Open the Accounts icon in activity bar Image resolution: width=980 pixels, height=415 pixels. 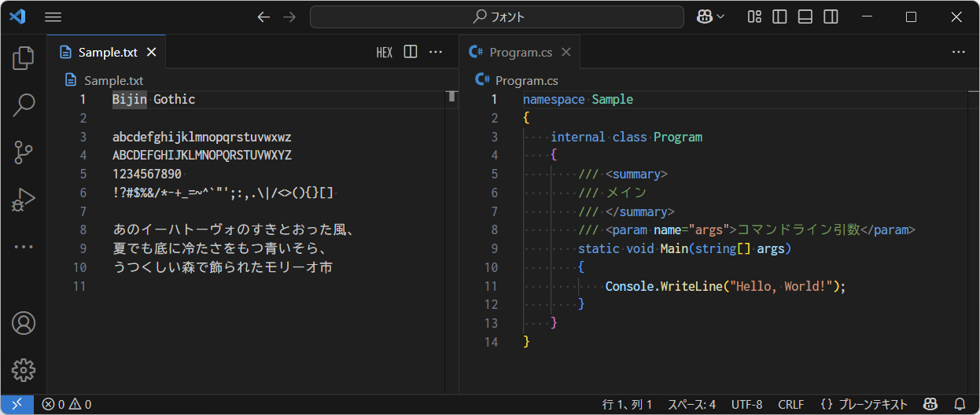click(x=24, y=323)
